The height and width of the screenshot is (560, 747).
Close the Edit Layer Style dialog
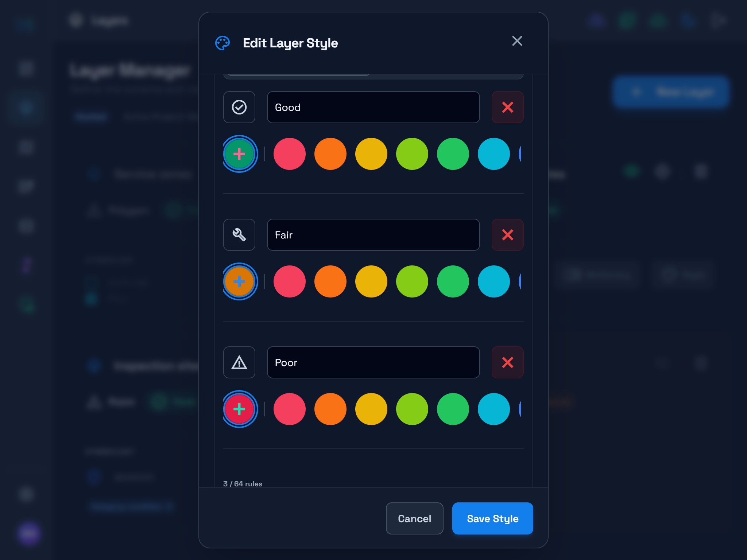517,41
